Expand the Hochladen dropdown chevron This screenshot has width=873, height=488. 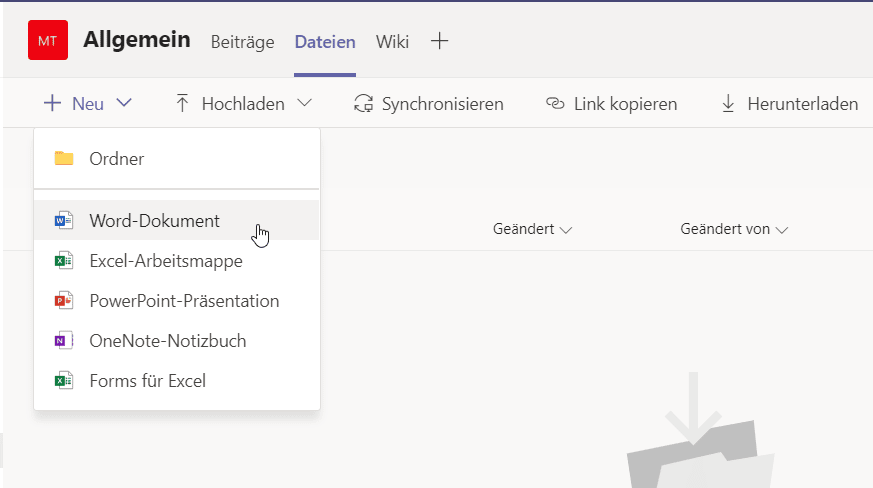tap(304, 103)
